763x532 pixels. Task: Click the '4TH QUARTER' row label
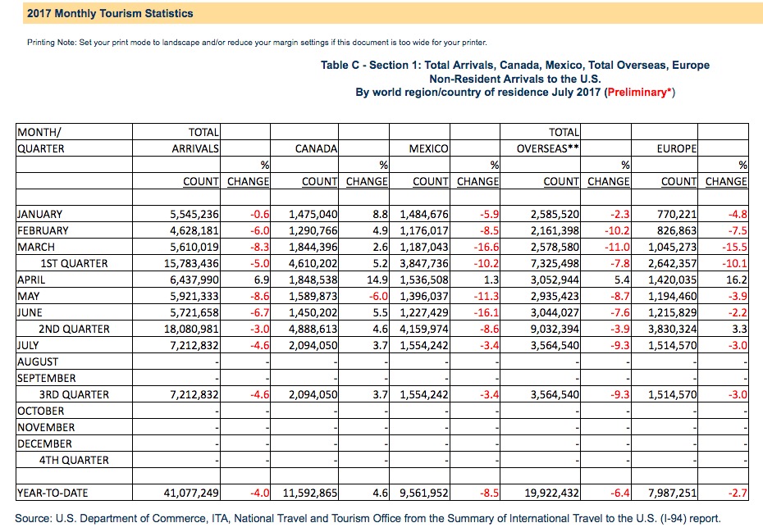pos(74,460)
